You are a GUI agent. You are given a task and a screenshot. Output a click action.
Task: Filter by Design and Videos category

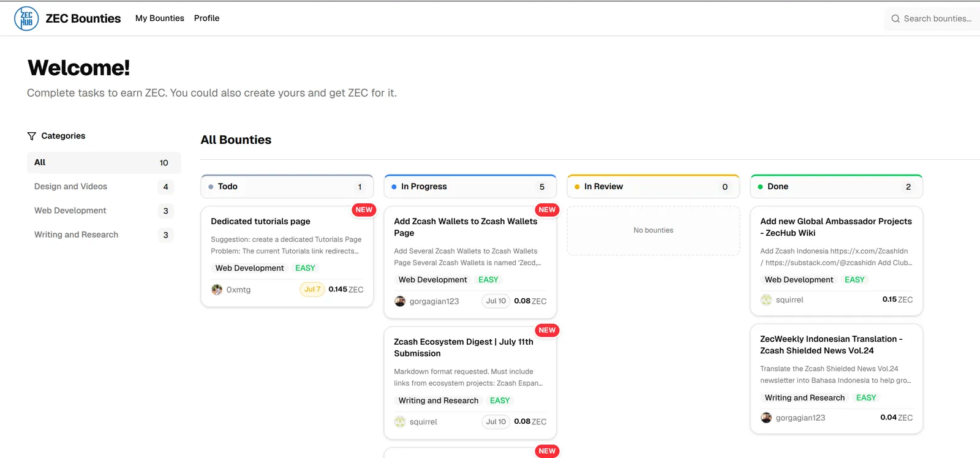[104, 187]
